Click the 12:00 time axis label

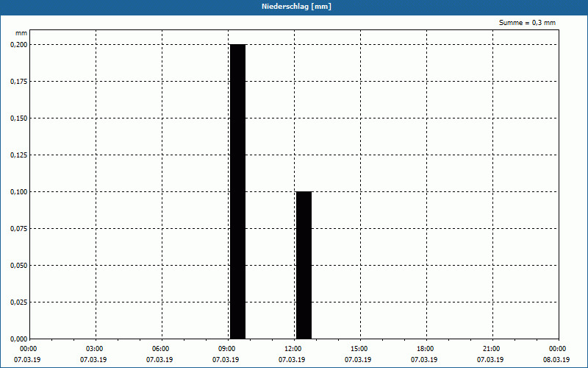point(293,349)
